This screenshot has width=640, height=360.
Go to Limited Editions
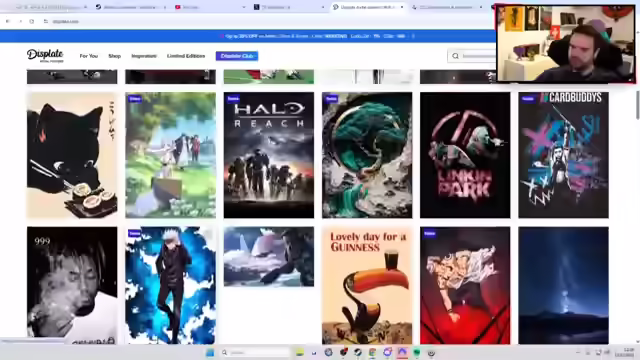(186, 56)
